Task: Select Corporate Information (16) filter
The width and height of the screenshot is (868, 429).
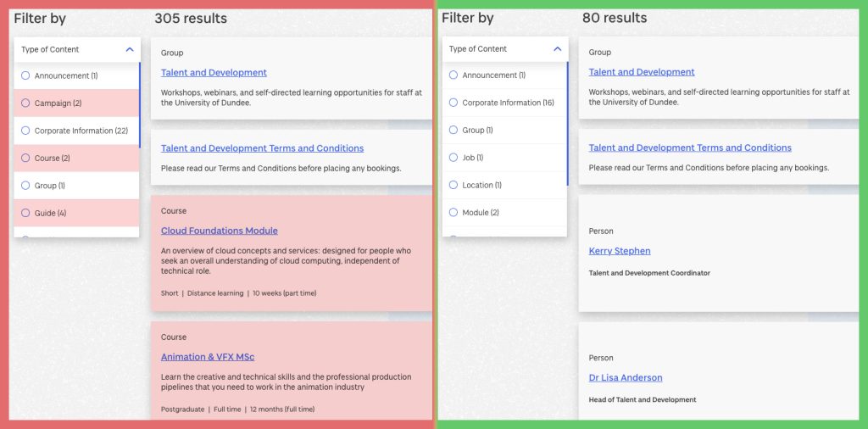Action: tap(453, 103)
